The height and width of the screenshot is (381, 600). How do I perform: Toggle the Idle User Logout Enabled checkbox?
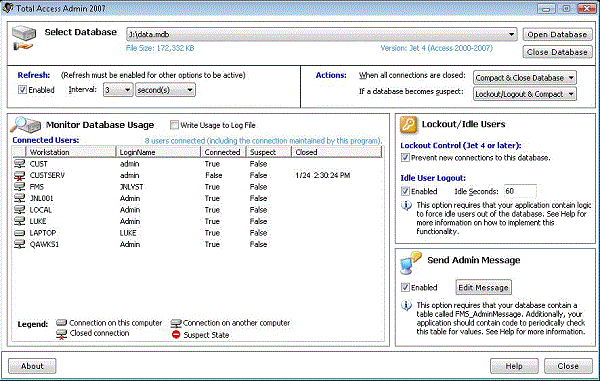pos(405,191)
